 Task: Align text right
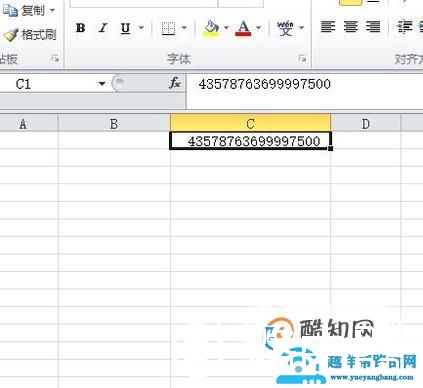pos(373,27)
